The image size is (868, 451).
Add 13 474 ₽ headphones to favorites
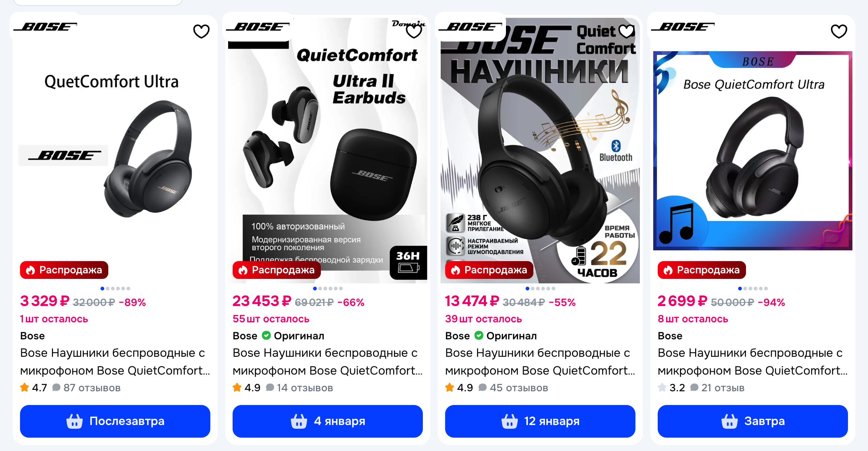(x=627, y=31)
